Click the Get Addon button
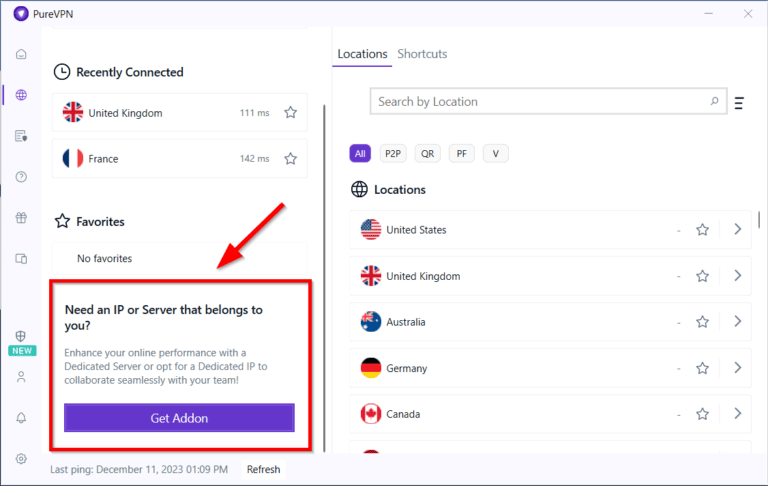768x486 pixels. [x=179, y=418]
